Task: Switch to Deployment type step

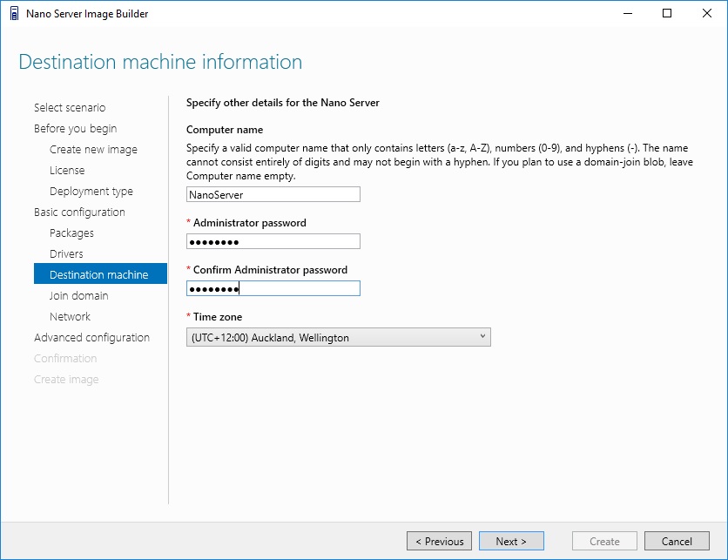Action: (x=91, y=192)
